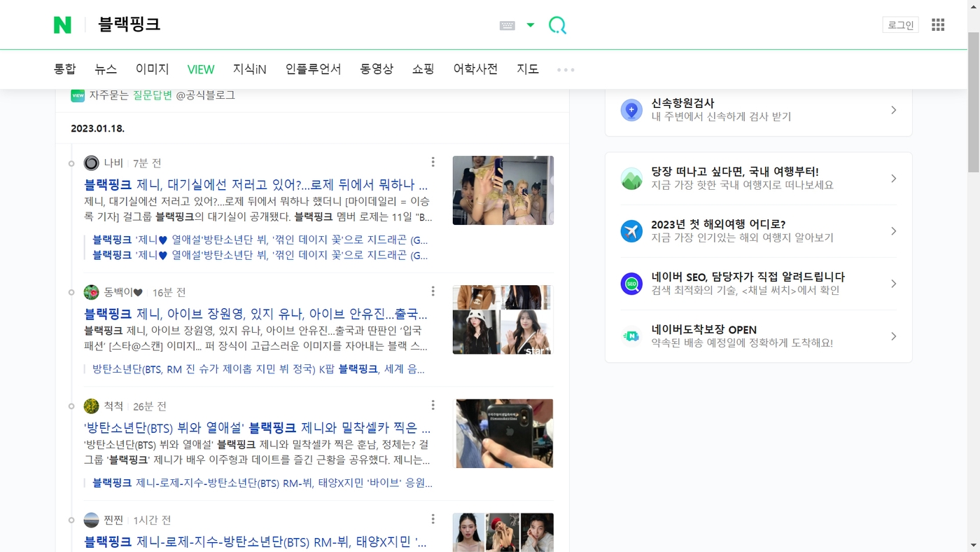This screenshot has width=980, height=552.
Task: Open first related link 꺾인 데이지 꽃
Action: click(x=260, y=240)
